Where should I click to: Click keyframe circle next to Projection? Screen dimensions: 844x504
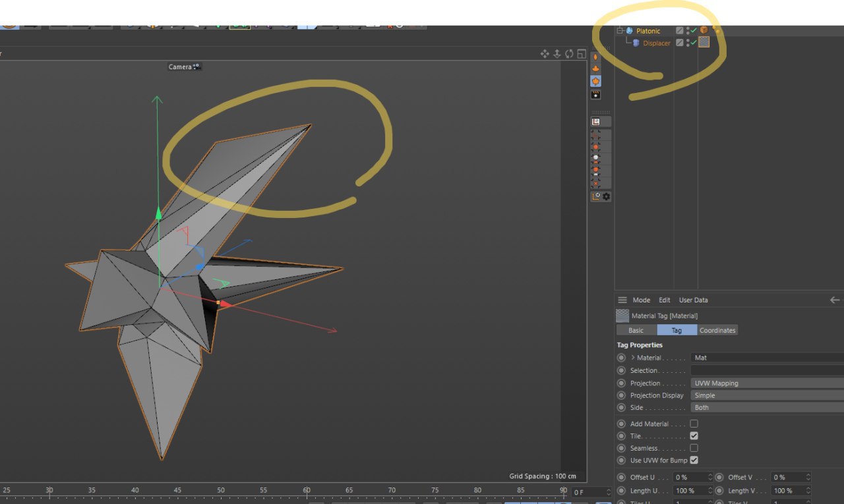point(621,383)
